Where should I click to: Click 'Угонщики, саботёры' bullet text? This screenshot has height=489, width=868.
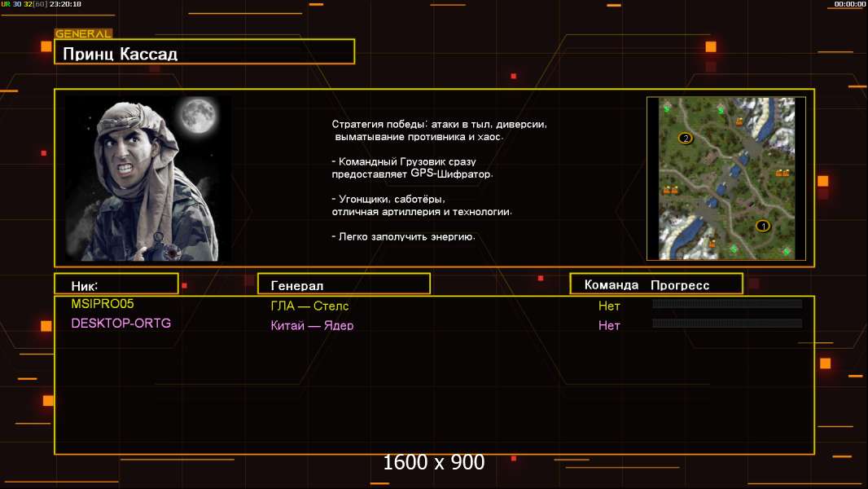tap(388, 199)
